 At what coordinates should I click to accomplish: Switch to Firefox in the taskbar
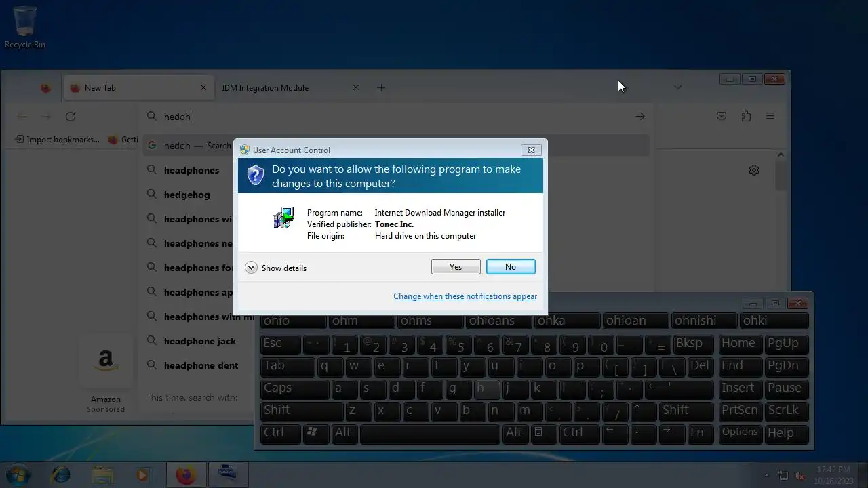pos(186,474)
